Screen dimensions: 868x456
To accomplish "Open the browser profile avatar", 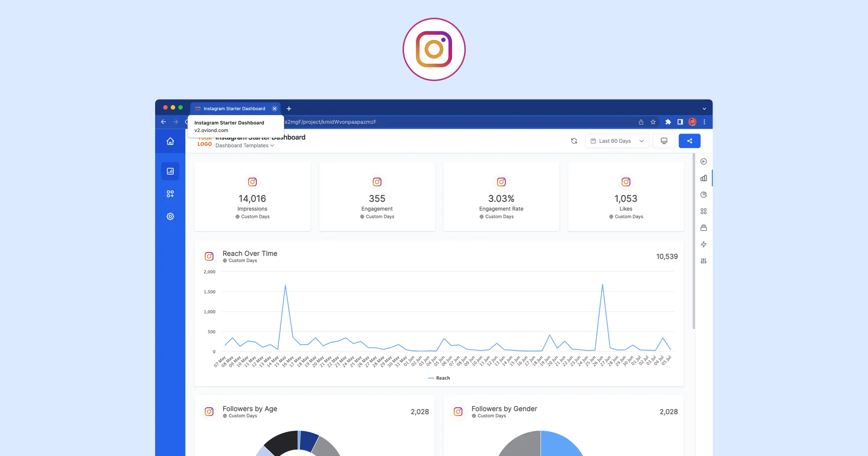I will (692, 122).
